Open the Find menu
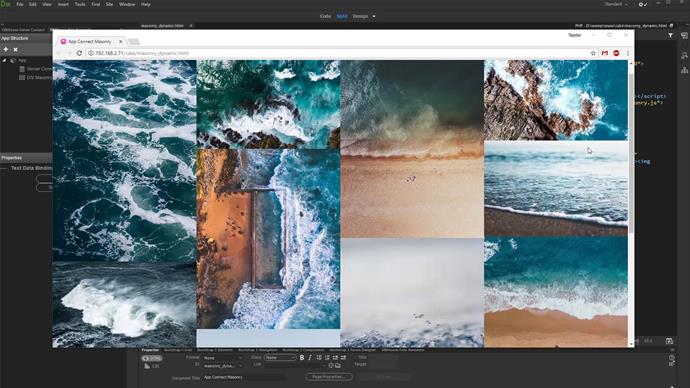The height and width of the screenshot is (388, 690). (96, 4)
